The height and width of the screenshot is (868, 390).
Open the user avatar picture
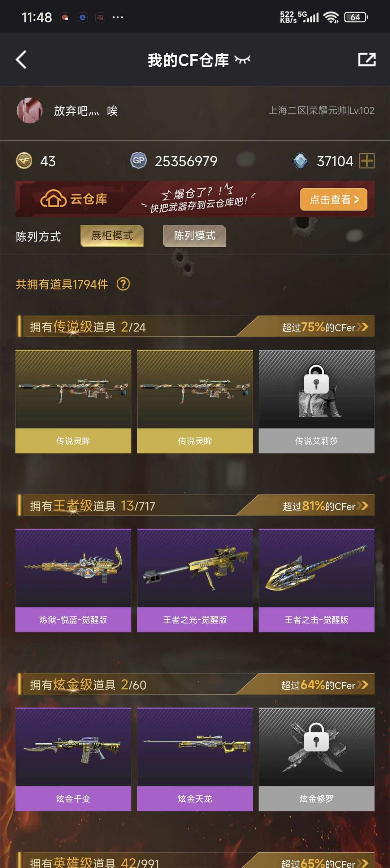coord(30,111)
